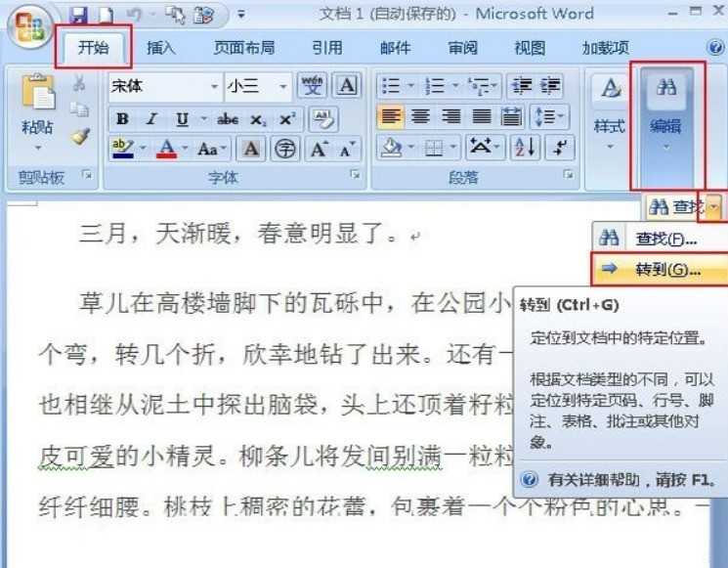The width and height of the screenshot is (728, 568).
Task: Enable center alignment
Action: click(420, 116)
